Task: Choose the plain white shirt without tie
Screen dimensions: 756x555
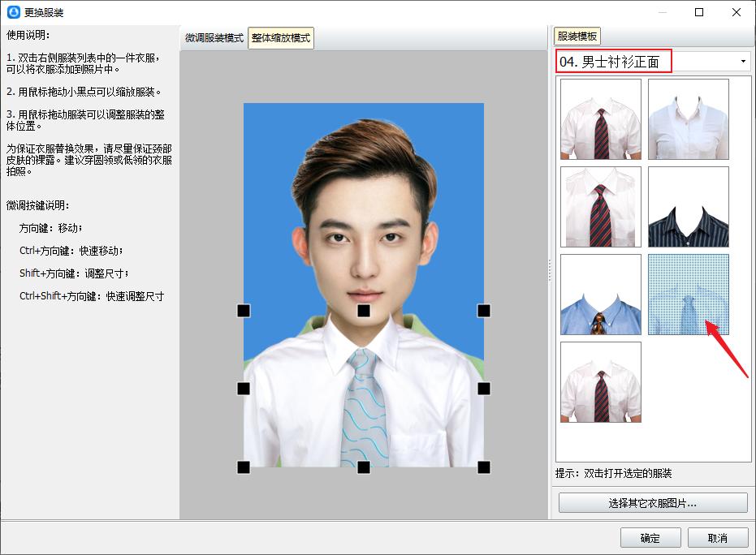Action: point(689,118)
